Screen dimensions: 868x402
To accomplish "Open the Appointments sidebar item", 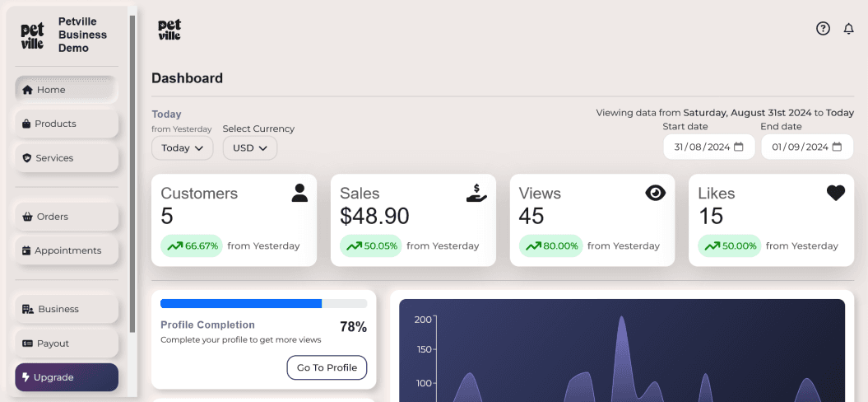I will (x=67, y=250).
